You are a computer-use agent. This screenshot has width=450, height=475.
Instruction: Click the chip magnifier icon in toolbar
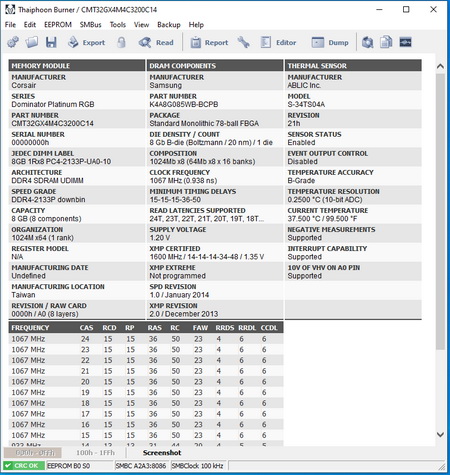367,42
